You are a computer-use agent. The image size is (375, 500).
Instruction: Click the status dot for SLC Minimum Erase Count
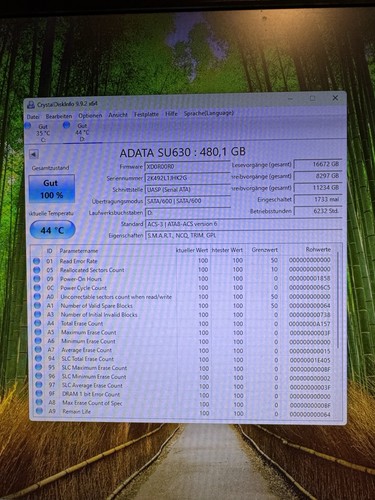[x=39, y=376]
